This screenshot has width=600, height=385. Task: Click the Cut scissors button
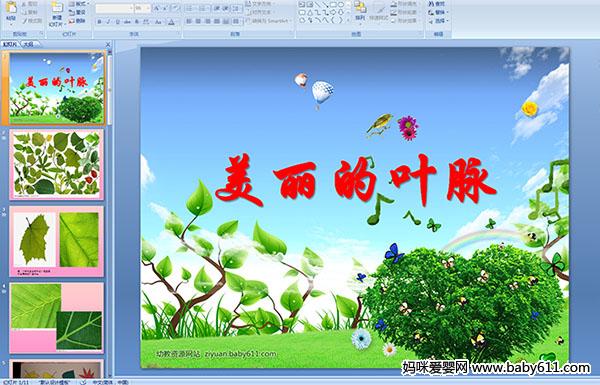(30, 4)
